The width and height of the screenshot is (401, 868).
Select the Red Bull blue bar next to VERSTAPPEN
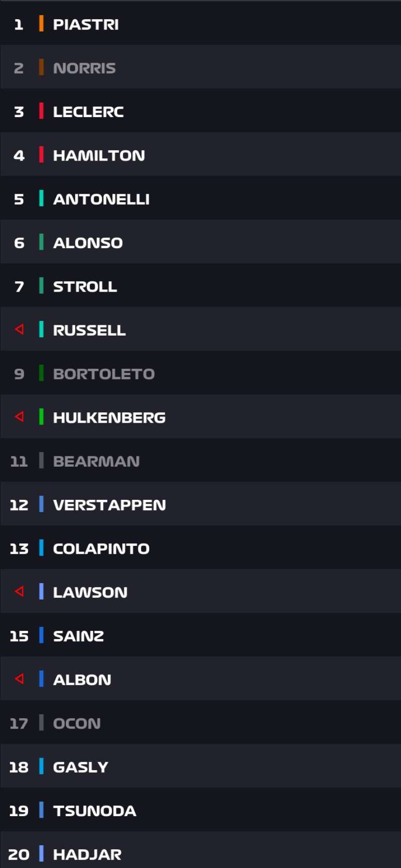[42, 504]
